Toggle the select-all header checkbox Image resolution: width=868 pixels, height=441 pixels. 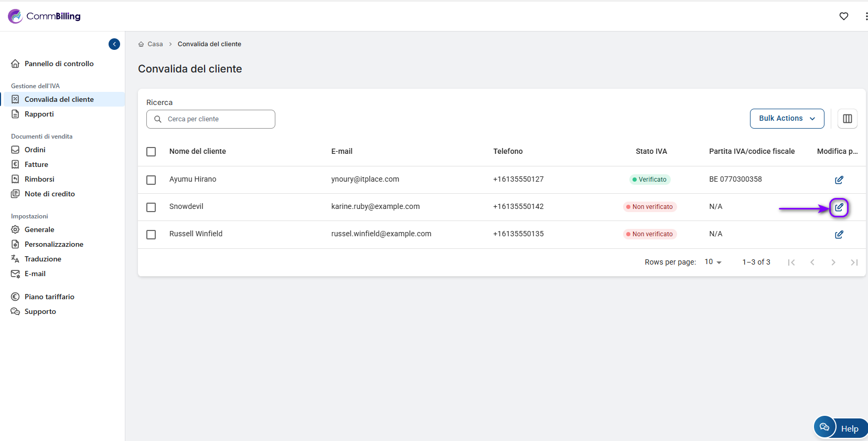pyautogui.click(x=151, y=152)
